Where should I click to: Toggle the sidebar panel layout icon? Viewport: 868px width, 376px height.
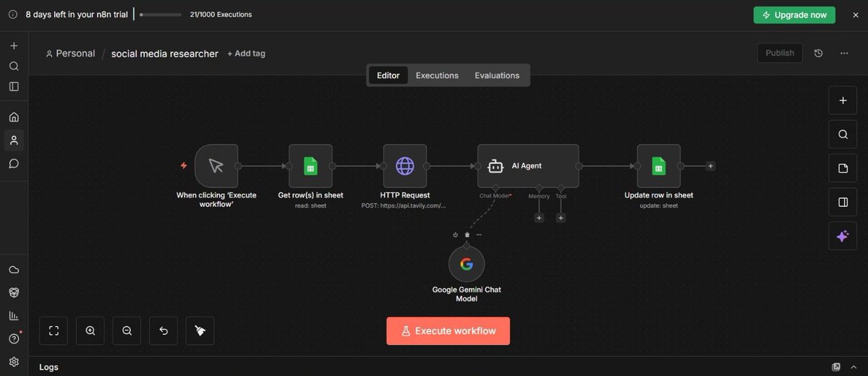click(14, 86)
